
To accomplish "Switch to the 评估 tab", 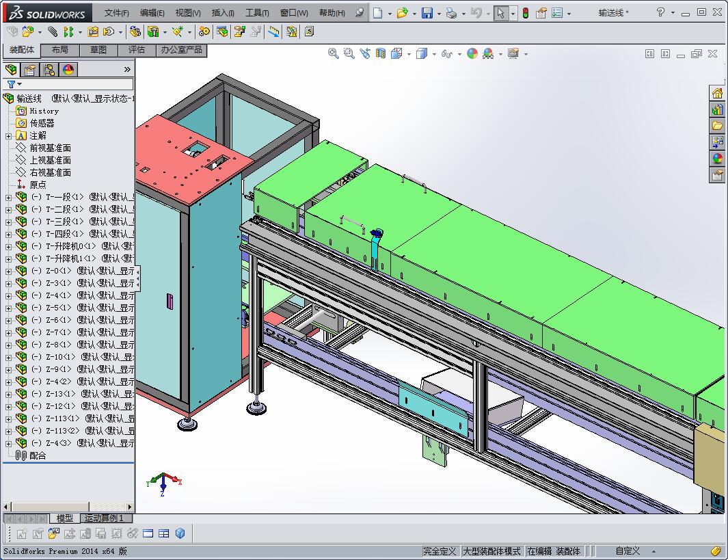I will tap(136, 50).
